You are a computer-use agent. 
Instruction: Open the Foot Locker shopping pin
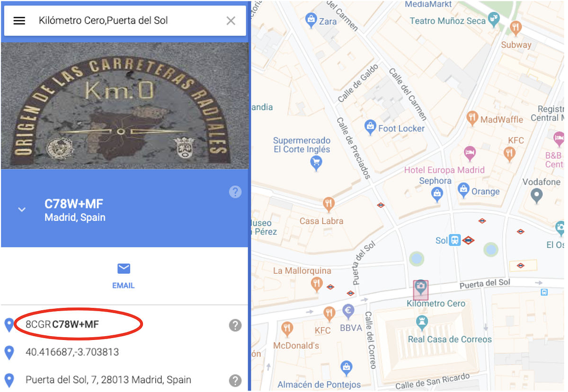pyautogui.click(x=370, y=126)
